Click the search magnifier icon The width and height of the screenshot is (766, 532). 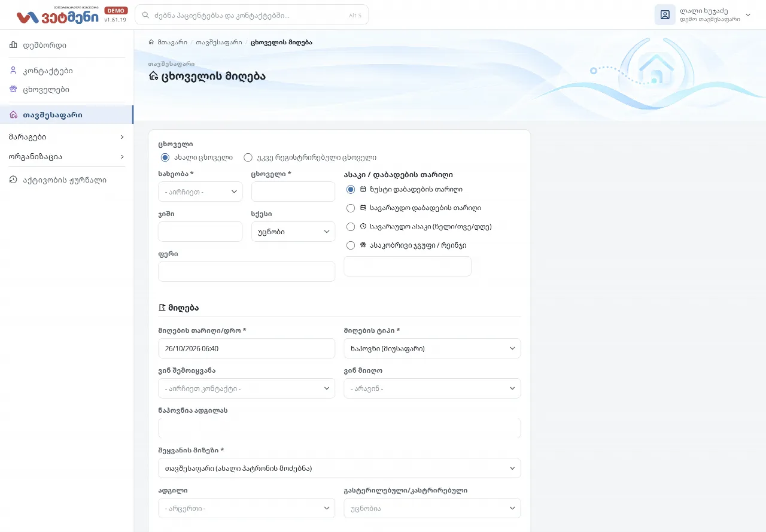point(145,15)
